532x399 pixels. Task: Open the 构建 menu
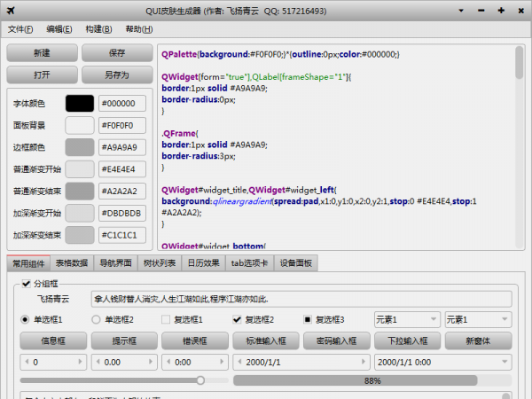coord(97,29)
